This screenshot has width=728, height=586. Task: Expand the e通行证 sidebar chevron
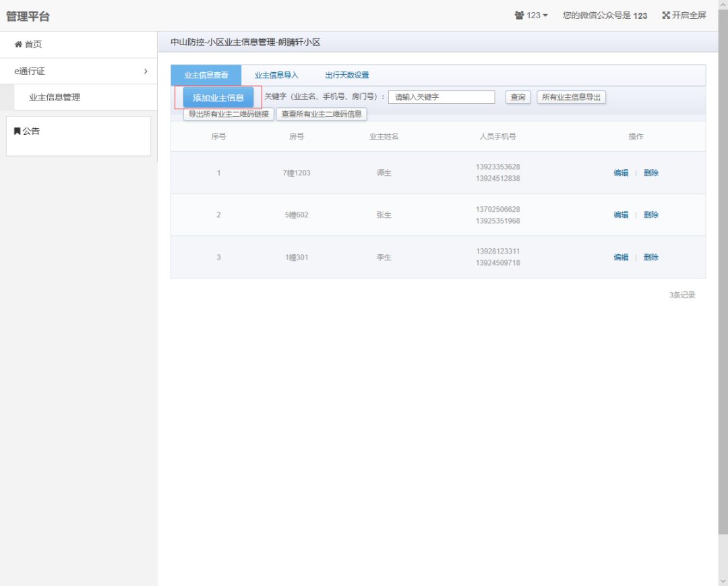click(146, 71)
